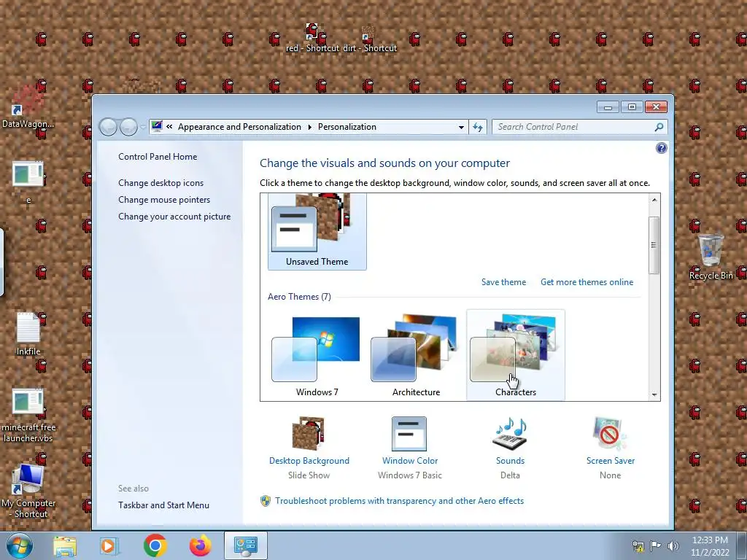Click the taskbar clock and date
Viewport: 747px width, 560px height.
[x=710, y=546]
